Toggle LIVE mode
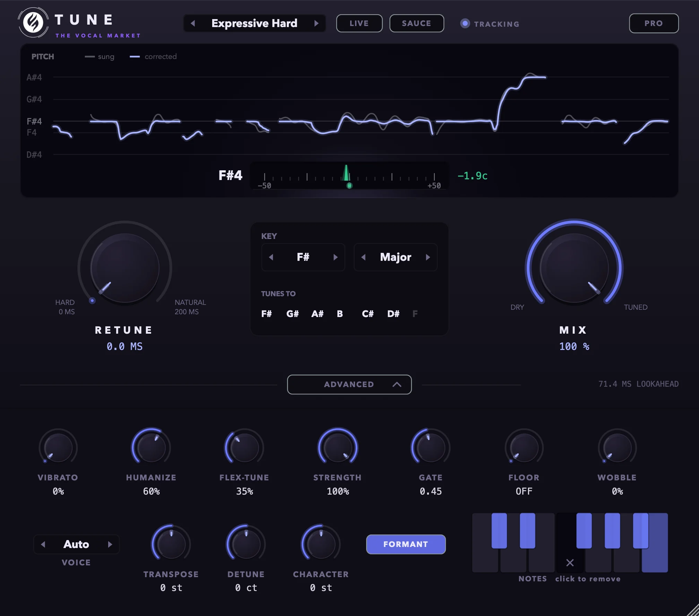The image size is (699, 616). pyautogui.click(x=359, y=23)
